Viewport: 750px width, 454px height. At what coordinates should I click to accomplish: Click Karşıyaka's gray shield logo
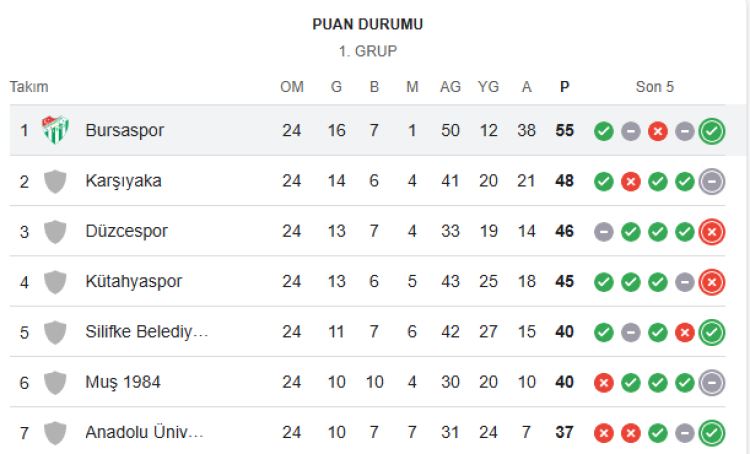click(x=55, y=181)
